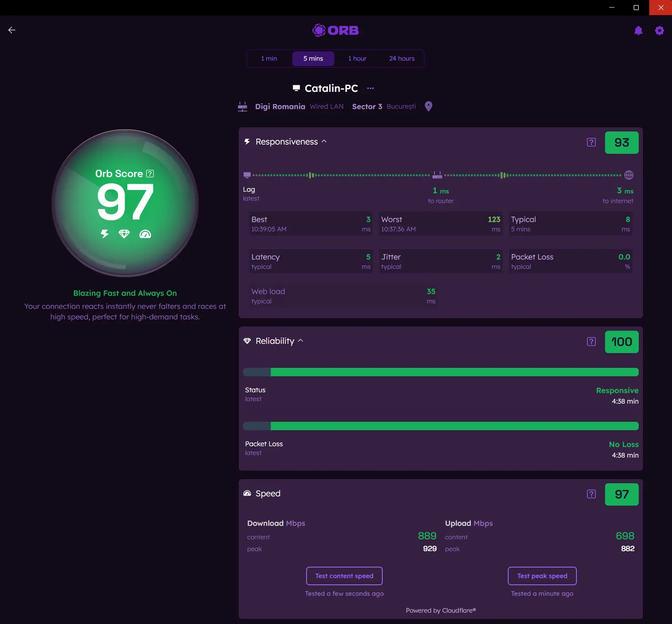Click the No Loss label
The image size is (672, 624).
tap(624, 445)
